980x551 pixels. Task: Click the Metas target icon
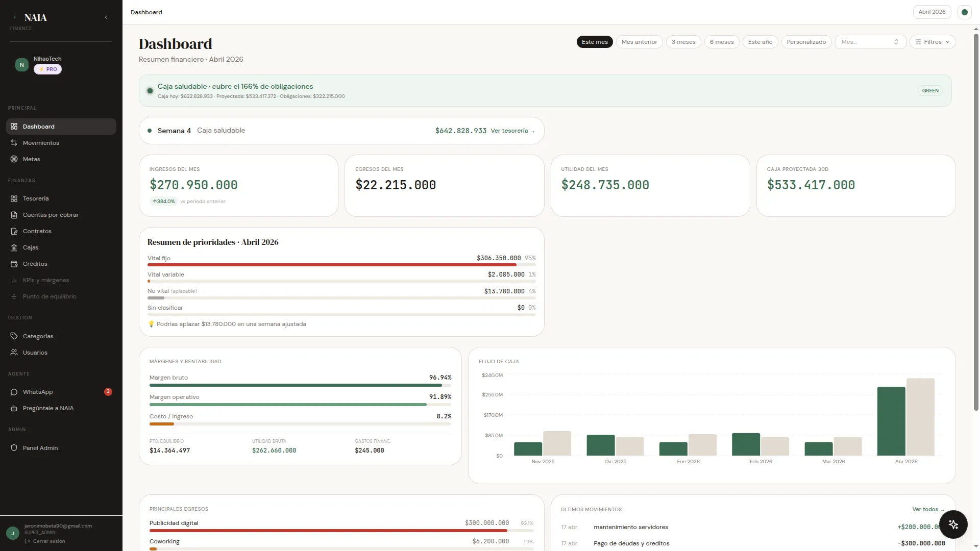click(14, 159)
